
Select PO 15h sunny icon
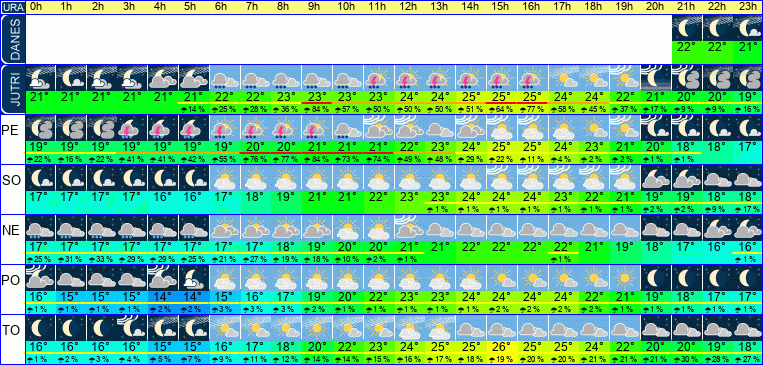coord(502,278)
